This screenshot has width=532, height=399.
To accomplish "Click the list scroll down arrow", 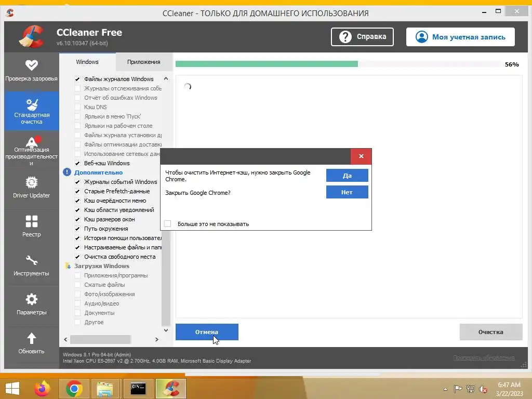I will click(x=166, y=330).
